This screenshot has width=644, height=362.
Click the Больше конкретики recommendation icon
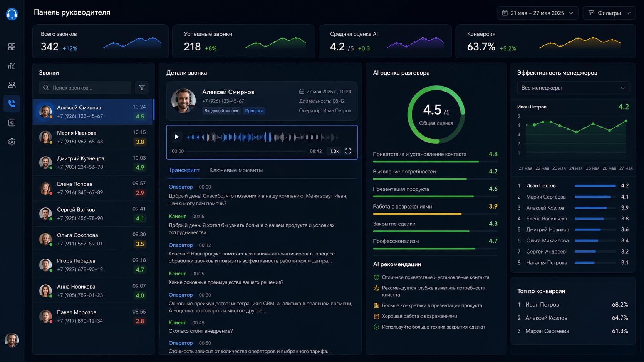(x=376, y=305)
